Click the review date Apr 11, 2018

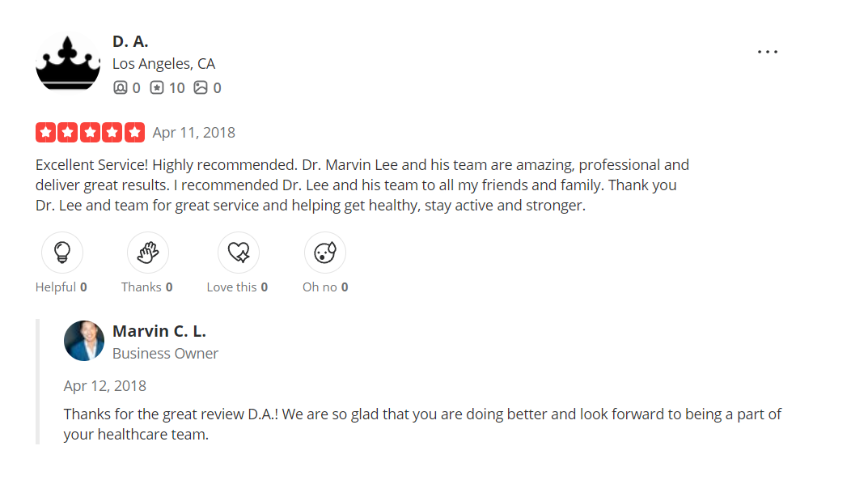click(194, 133)
